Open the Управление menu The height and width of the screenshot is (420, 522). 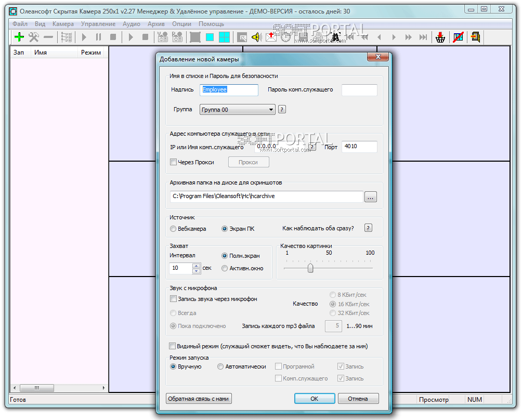point(98,24)
